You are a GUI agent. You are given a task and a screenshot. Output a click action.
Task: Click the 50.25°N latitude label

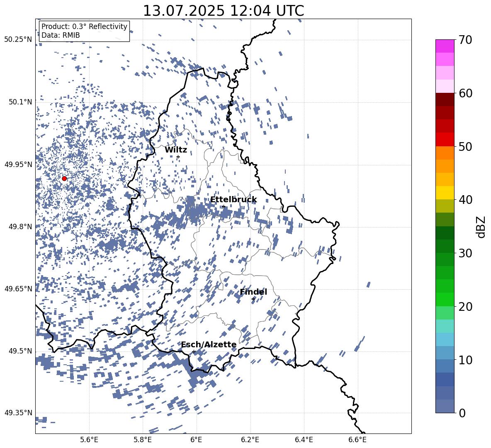click(x=18, y=40)
